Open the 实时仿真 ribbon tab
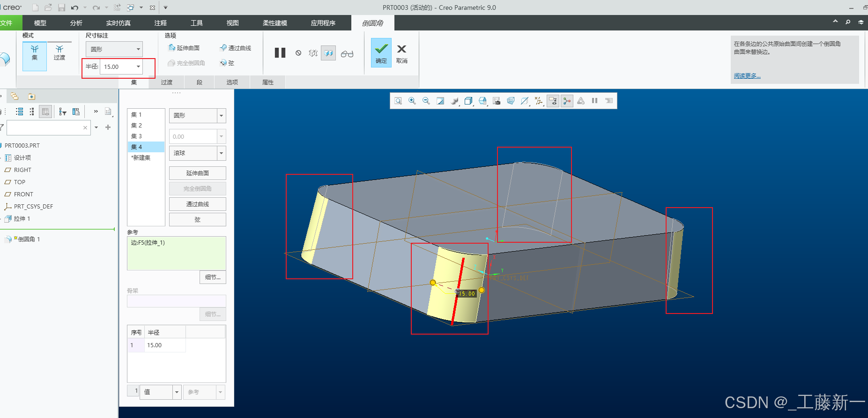Screen dimensions: 868x418 [x=119, y=23]
